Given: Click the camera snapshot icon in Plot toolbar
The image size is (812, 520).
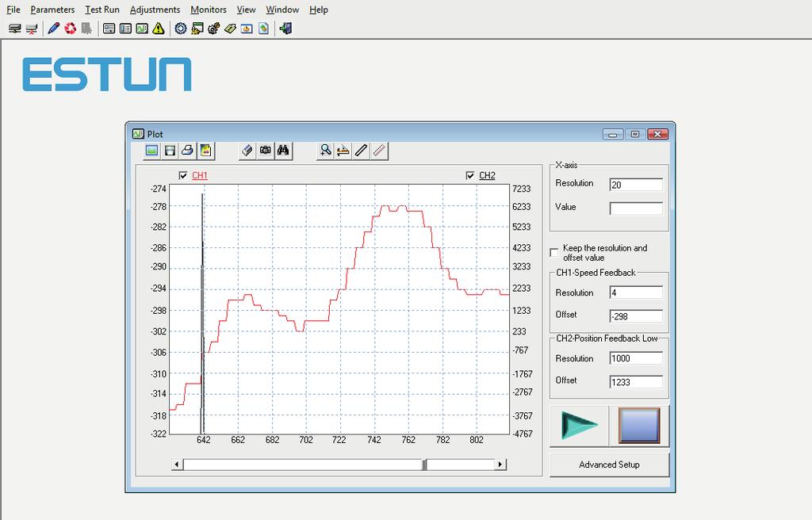Looking at the screenshot, I should click(265, 151).
